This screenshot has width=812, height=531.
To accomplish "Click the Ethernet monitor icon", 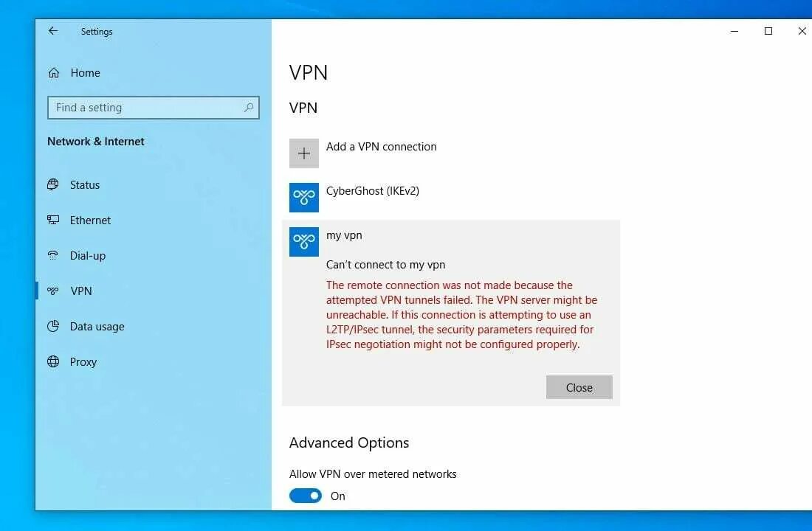I will (53, 220).
